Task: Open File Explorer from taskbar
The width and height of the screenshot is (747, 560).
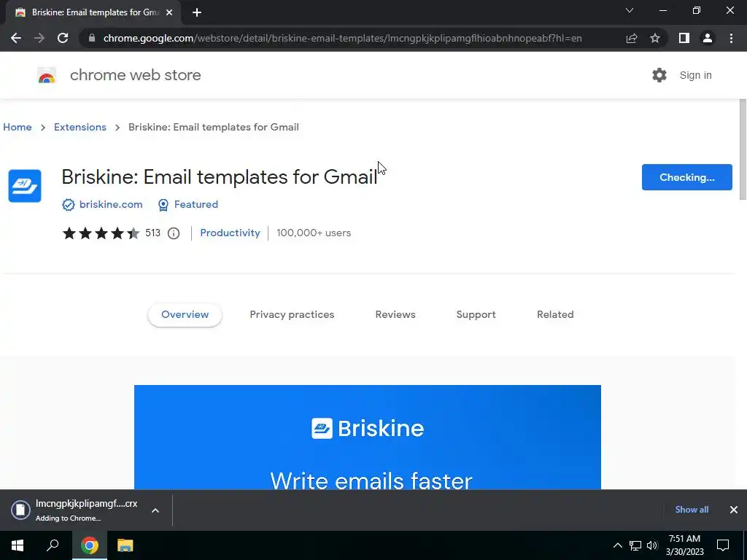Action: tap(125, 545)
